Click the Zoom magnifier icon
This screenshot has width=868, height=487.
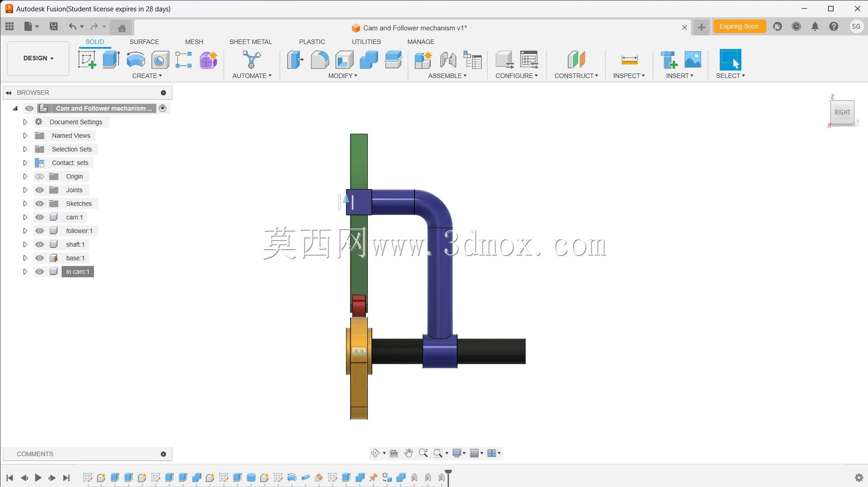pos(424,453)
